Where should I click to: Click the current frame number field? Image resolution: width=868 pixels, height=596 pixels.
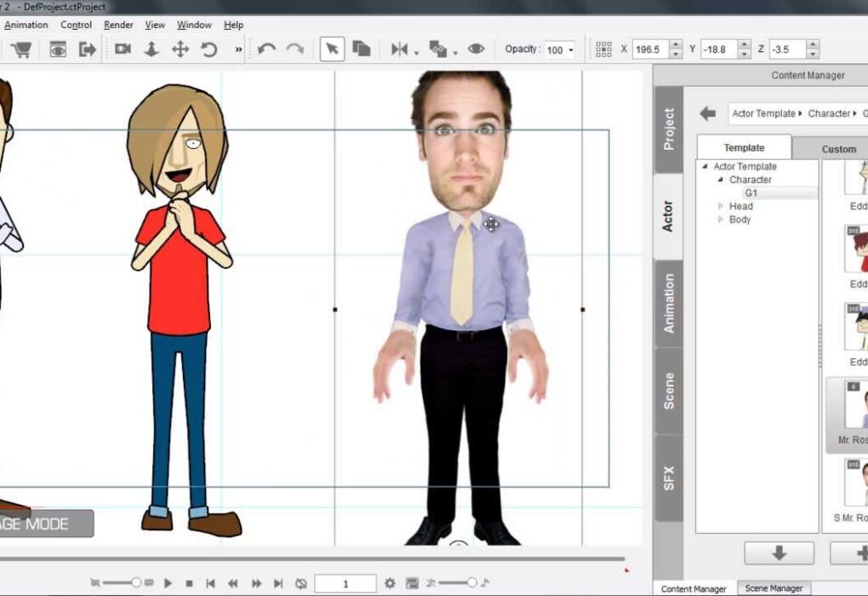[345, 583]
